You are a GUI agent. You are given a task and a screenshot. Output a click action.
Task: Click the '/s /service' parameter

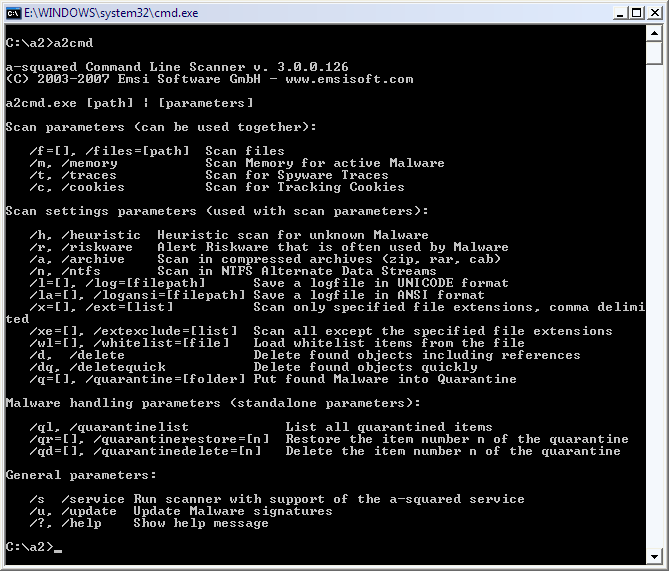[77, 499]
